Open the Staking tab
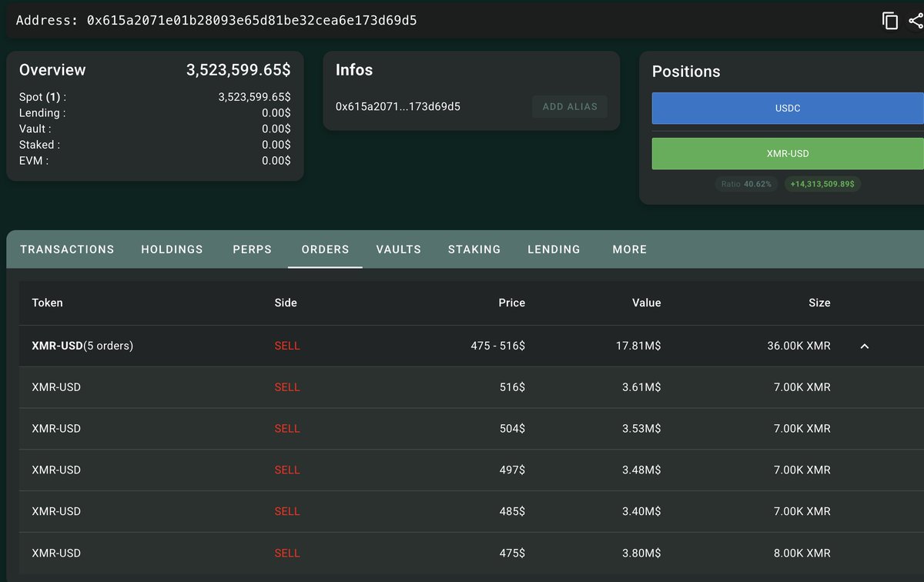 474,249
